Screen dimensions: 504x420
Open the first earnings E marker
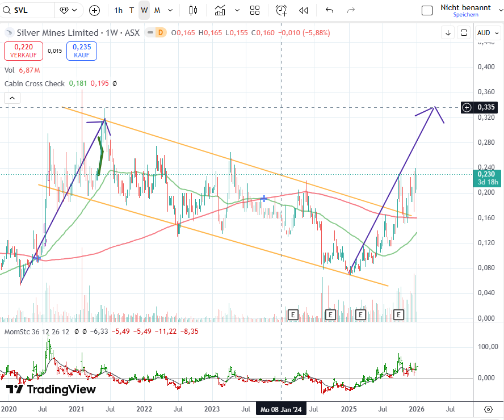pyautogui.click(x=293, y=314)
